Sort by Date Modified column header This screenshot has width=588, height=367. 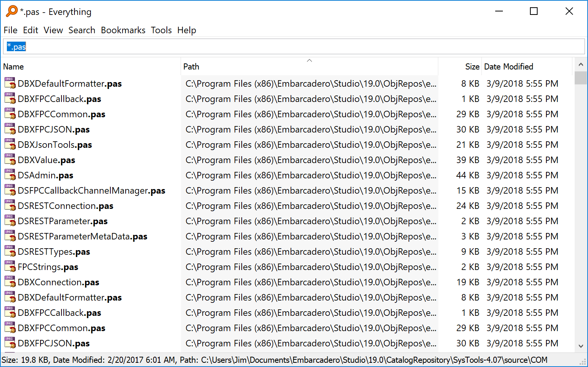point(508,67)
